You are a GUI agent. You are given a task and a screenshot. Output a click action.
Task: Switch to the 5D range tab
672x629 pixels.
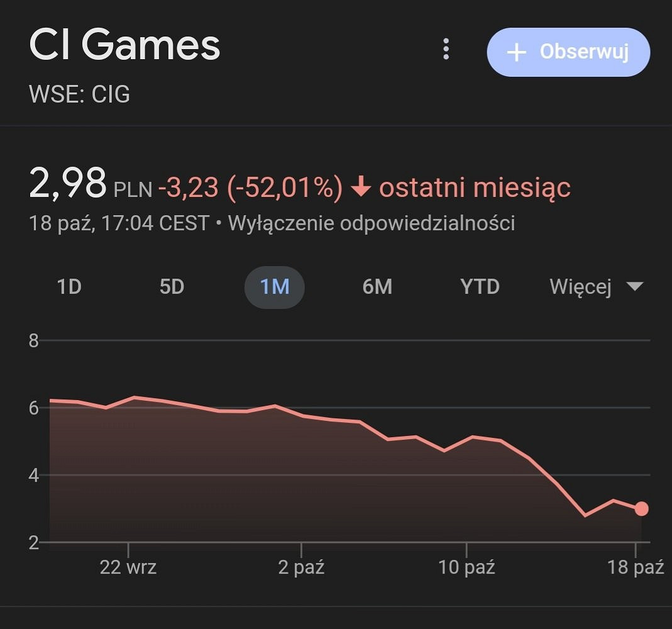(172, 287)
